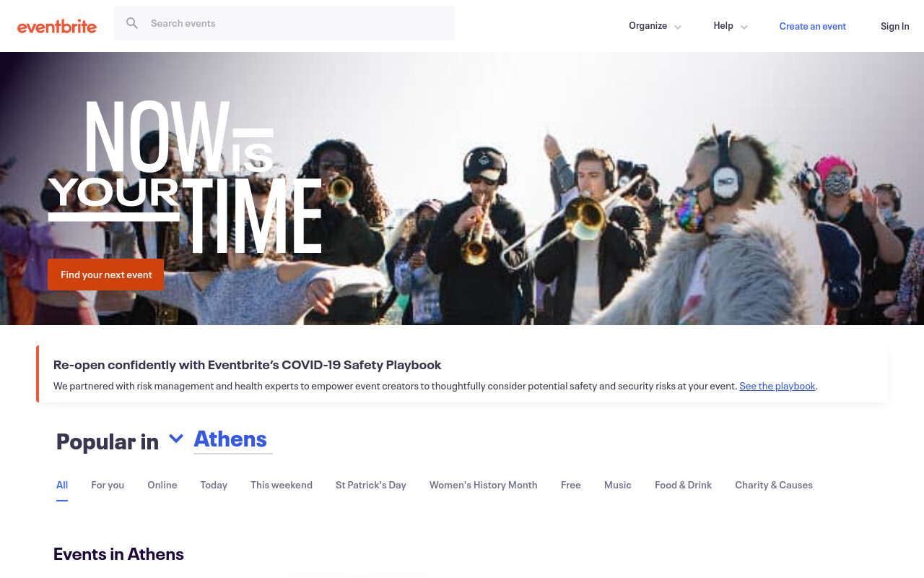Click the blue chevron beside Popular in
The image size is (924, 578).
176,439
